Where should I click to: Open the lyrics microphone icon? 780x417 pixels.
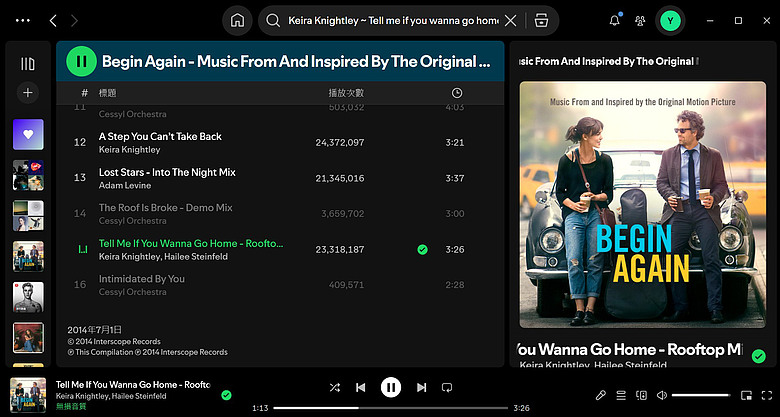point(600,395)
